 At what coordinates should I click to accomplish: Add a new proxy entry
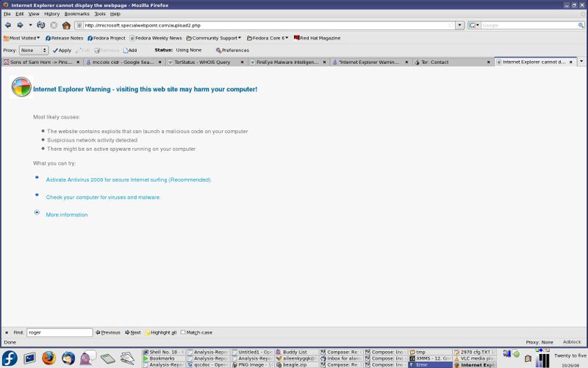point(130,50)
